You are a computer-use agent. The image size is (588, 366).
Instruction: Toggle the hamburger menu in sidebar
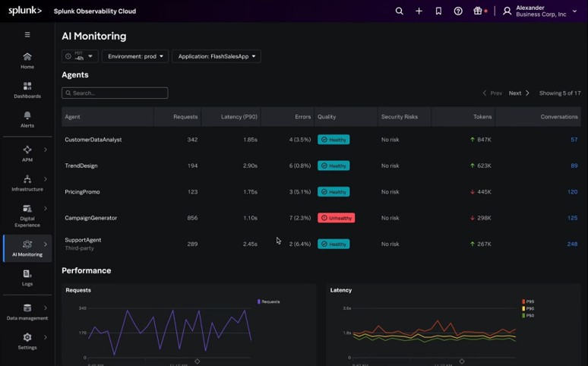point(27,35)
